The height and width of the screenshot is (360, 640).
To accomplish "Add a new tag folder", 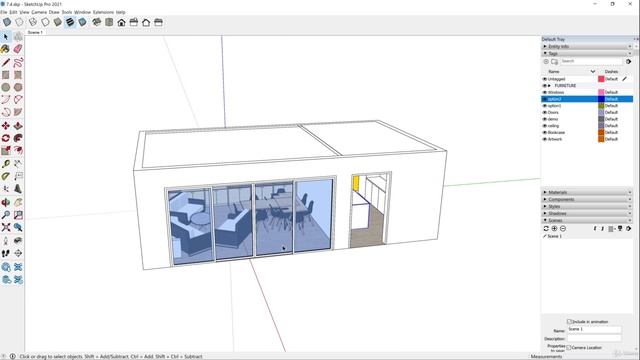I will coord(554,61).
